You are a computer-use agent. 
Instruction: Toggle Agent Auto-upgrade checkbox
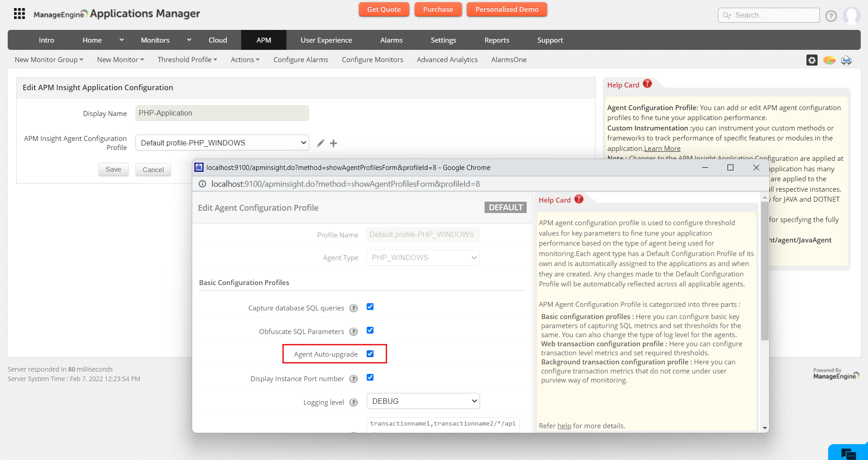click(370, 354)
